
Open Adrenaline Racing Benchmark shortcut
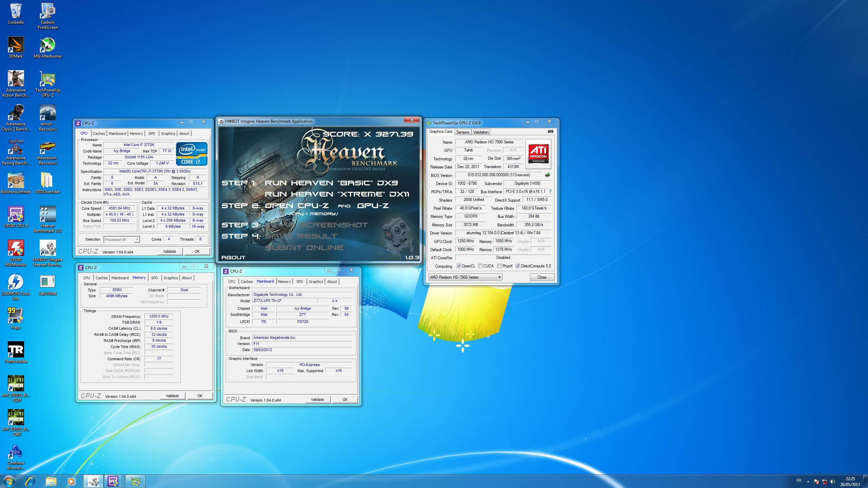(16, 151)
